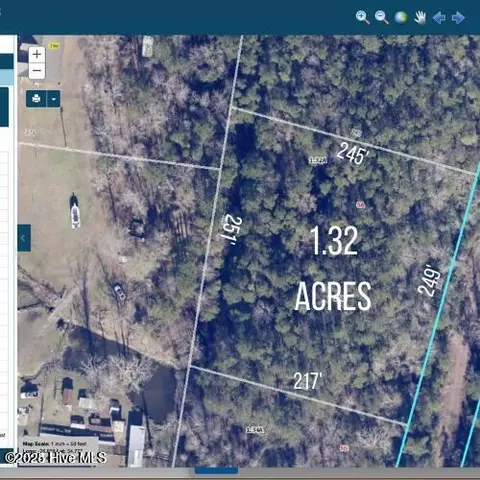The height and width of the screenshot is (480, 480).
Task: Zoom out with the map minus button
Action: pos(37,71)
